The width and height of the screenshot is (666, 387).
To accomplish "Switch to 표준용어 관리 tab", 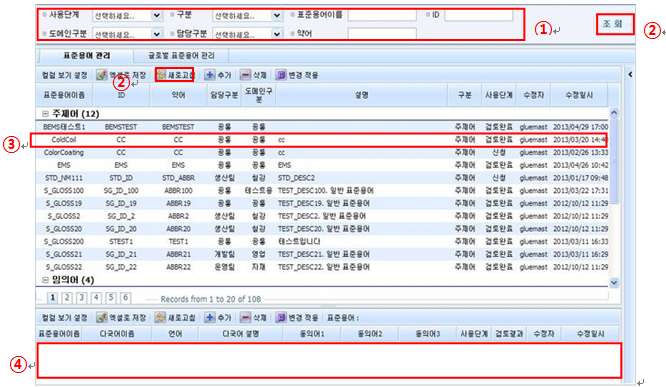I will click(87, 56).
